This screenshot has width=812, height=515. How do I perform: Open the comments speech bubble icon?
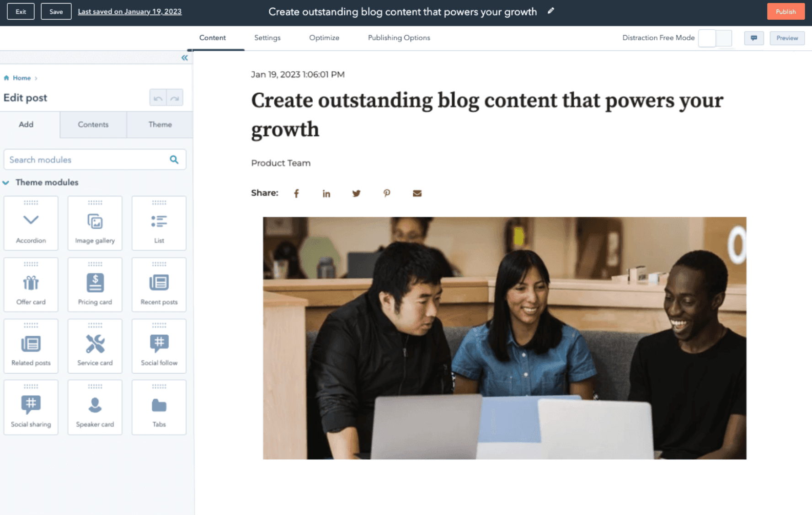click(753, 38)
